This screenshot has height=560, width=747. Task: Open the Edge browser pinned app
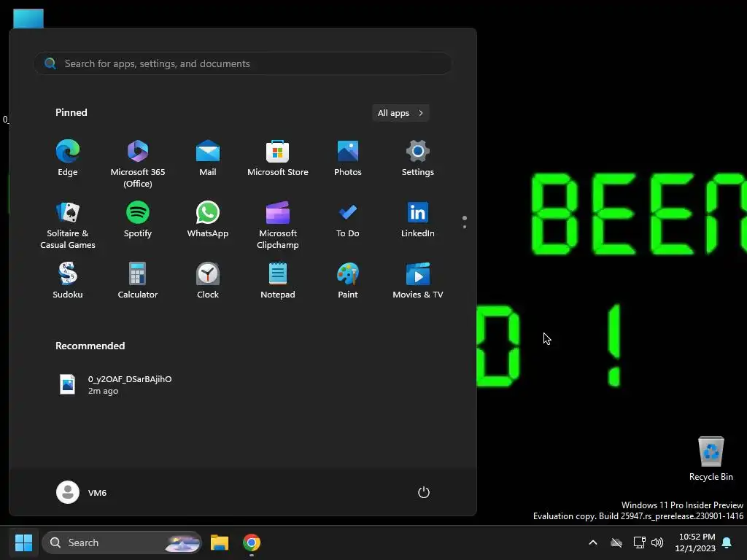tap(68, 158)
